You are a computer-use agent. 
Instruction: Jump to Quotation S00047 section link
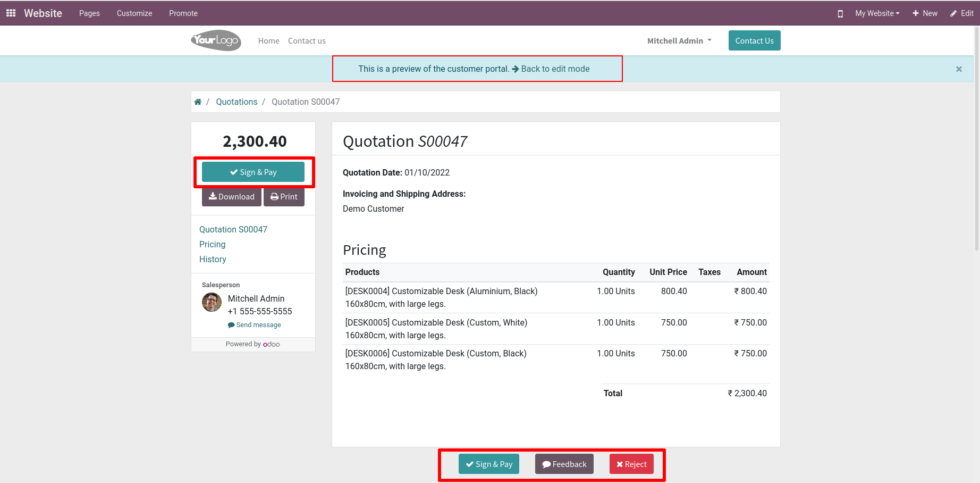coord(233,229)
